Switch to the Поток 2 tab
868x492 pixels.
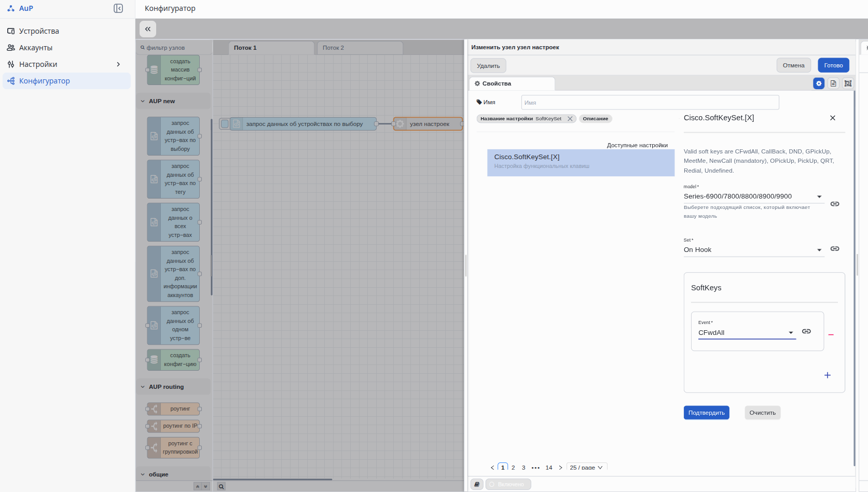360,48
